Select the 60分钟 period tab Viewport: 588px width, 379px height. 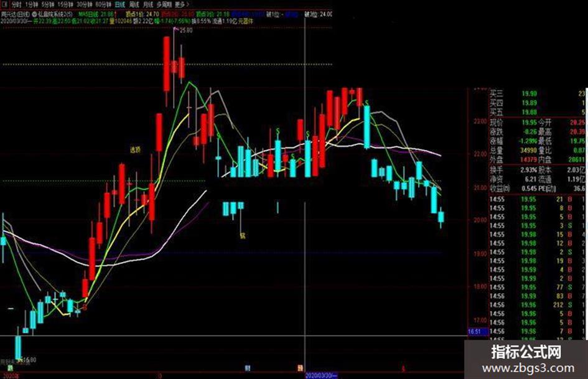coord(103,4)
